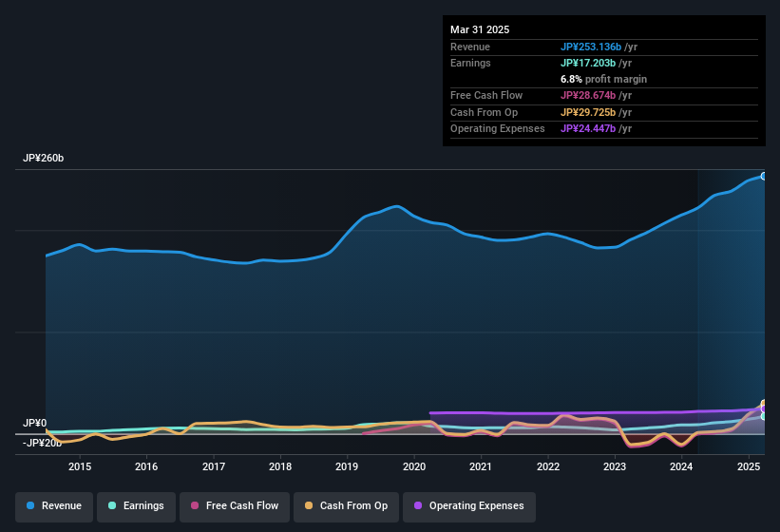Click the Free Cash Flow tooltip label
The image size is (780, 532).
(x=486, y=95)
